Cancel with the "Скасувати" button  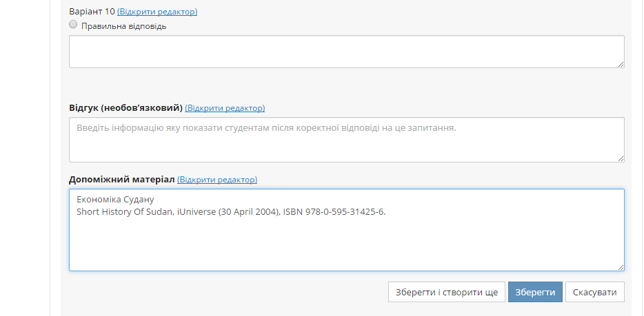pos(595,292)
